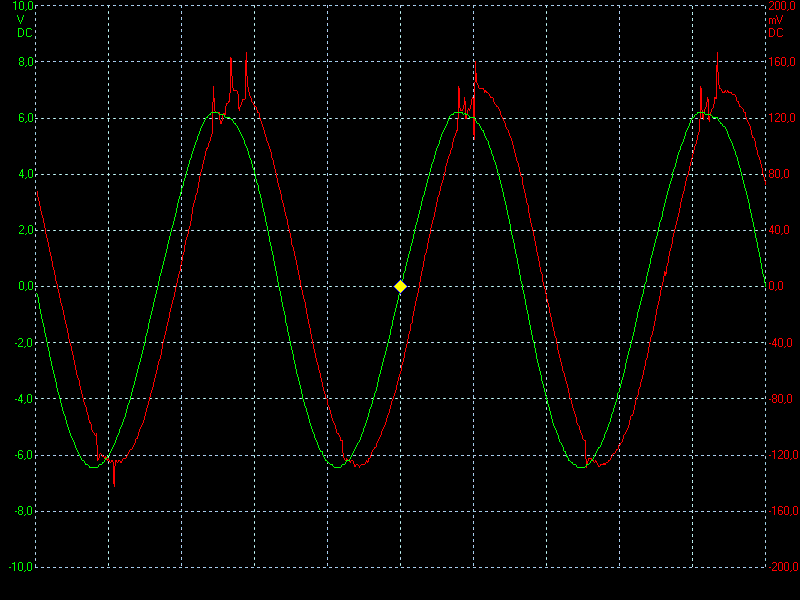This screenshot has width=800, height=600.
Task: Click the green channel DC coupling label
Action: click(x=24, y=33)
